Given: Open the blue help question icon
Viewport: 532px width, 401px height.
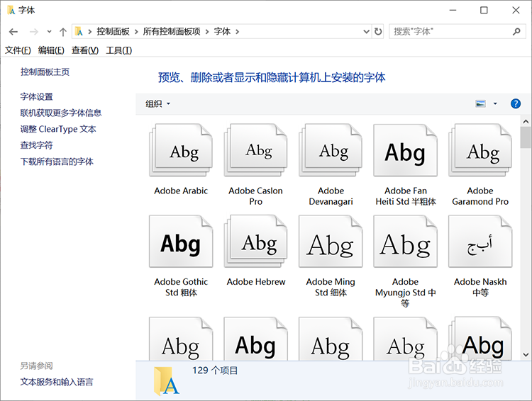Looking at the screenshot, I should coord(516,103).
